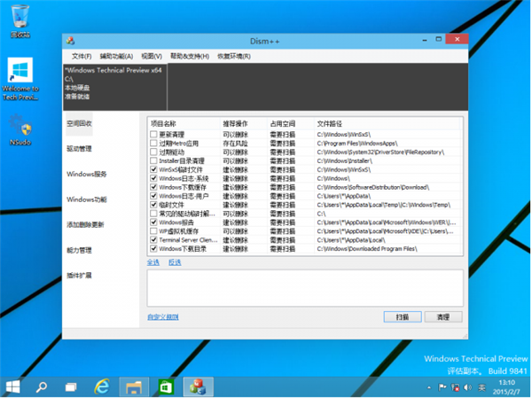This screenshot has height=398, width=532.
Task: Select path C:\Program Files\WindowsApps\ cell
Action: [x=357, y=144]
